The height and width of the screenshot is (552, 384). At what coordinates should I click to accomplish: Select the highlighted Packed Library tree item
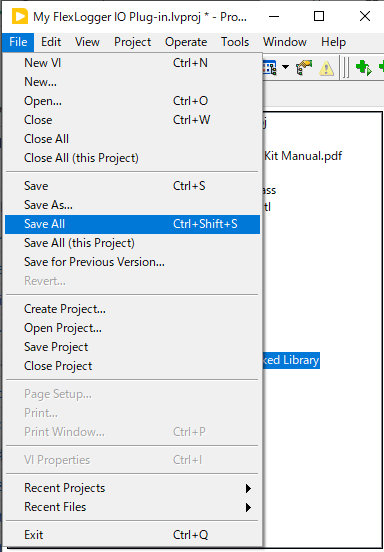pos(291,360)
